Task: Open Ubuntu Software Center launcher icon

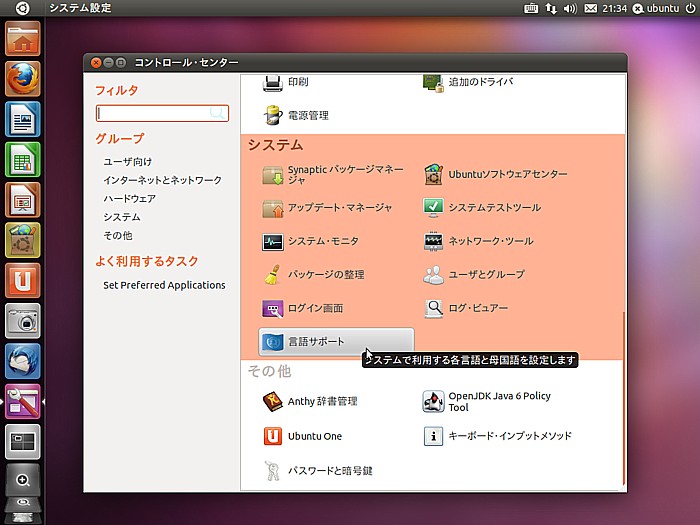Action: [x=23, y=240]
